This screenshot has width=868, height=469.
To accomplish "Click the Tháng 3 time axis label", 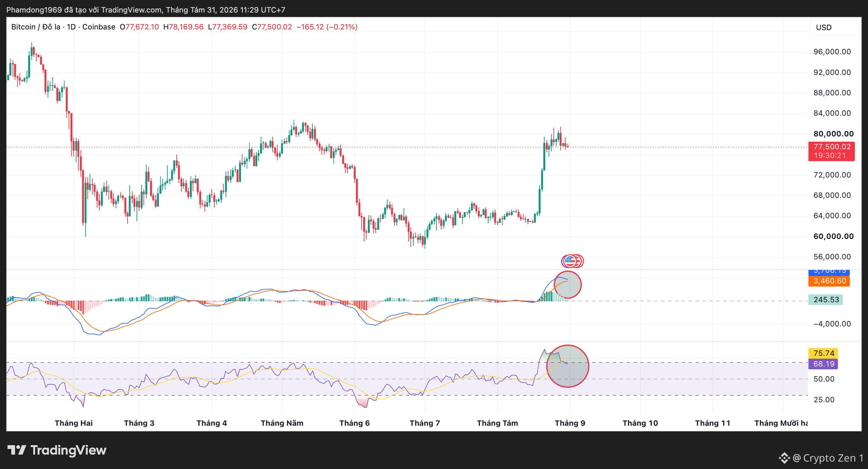I will click(x=139, y=423).
